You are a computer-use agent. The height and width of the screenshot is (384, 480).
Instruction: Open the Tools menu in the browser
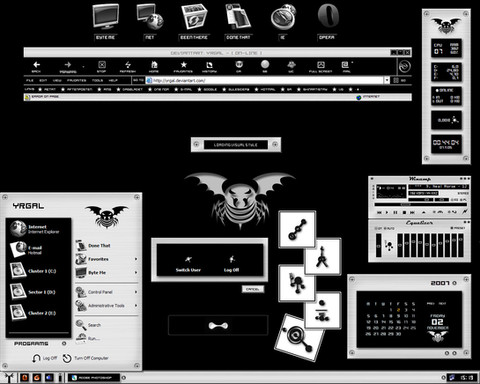pos(97,80)
